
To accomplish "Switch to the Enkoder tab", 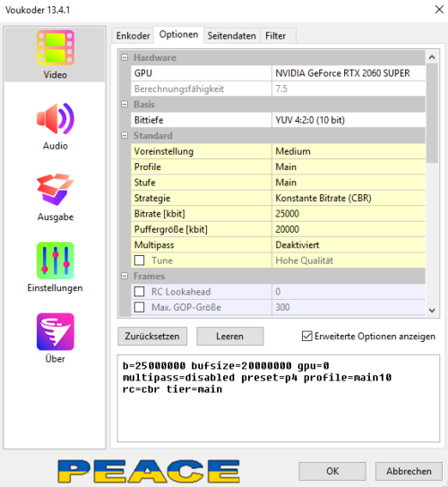I will point(133,36).
